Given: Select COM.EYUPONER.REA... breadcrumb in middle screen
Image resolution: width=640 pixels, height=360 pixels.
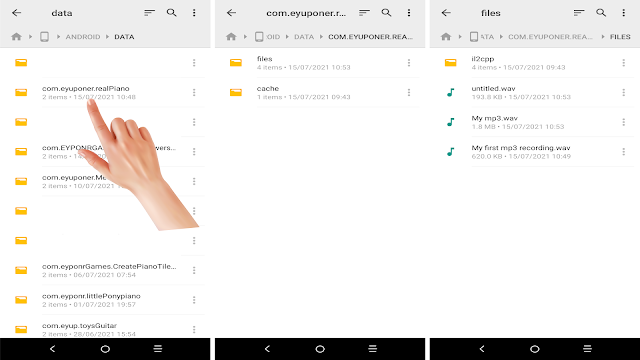Looking at the screenshot, I should click(371, 37).
